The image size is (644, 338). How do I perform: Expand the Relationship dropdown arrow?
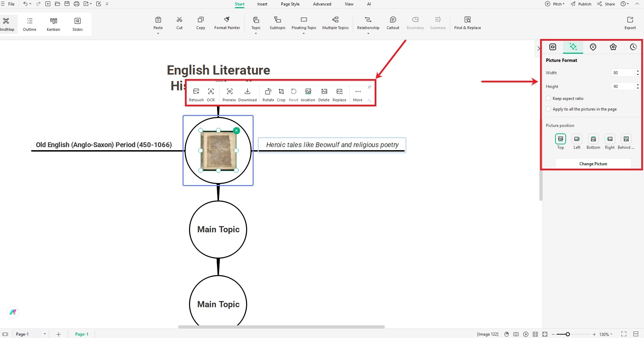pyautogui.click(x=368, y=34)
